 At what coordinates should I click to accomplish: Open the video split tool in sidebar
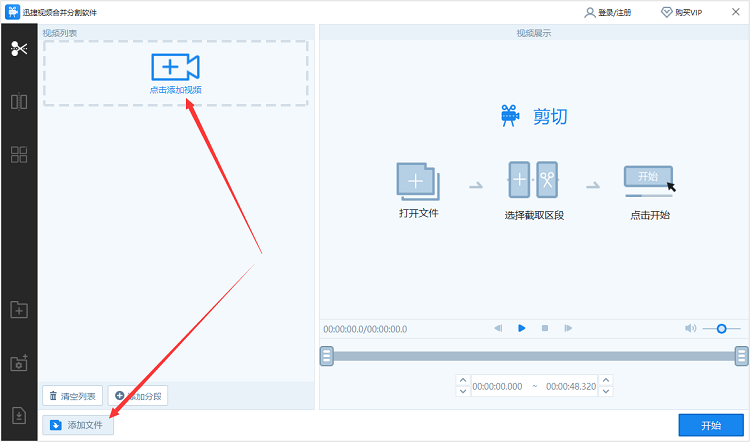pyautogui.click(x=19, y=101)
